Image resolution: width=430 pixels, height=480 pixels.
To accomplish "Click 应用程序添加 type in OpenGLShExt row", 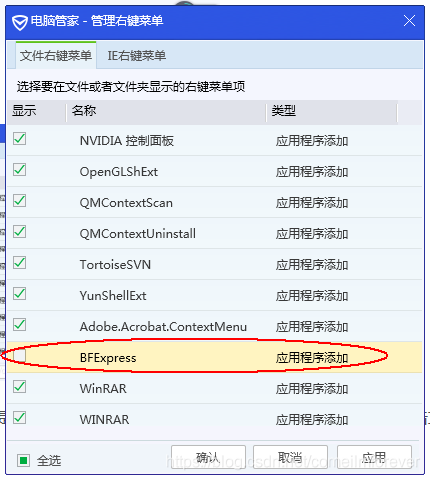I will pyautogui.click(x=312, y=172).
